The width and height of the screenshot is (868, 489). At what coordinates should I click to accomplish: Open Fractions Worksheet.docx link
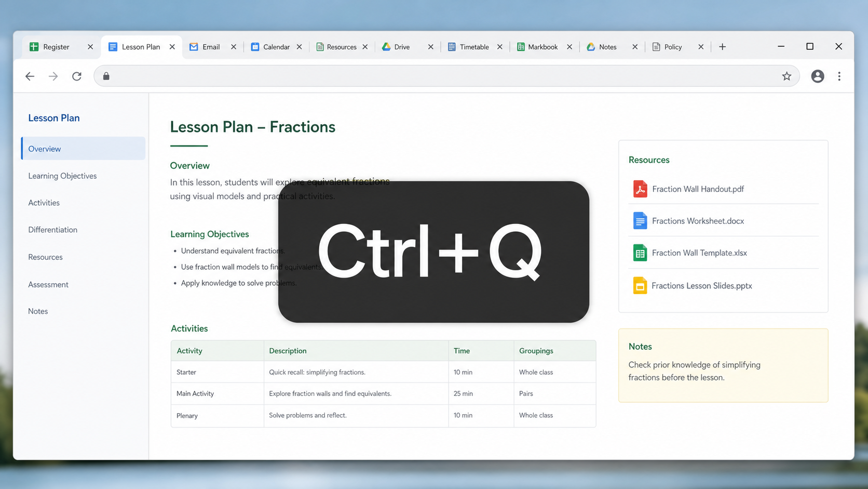click(x=698, y=221)
